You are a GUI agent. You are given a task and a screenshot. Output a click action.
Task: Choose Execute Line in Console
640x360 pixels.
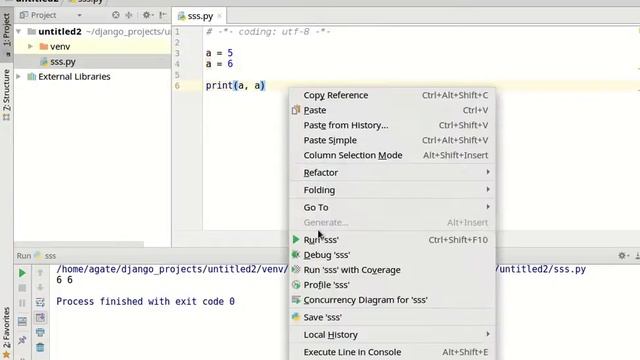click(x=392, y=352)
